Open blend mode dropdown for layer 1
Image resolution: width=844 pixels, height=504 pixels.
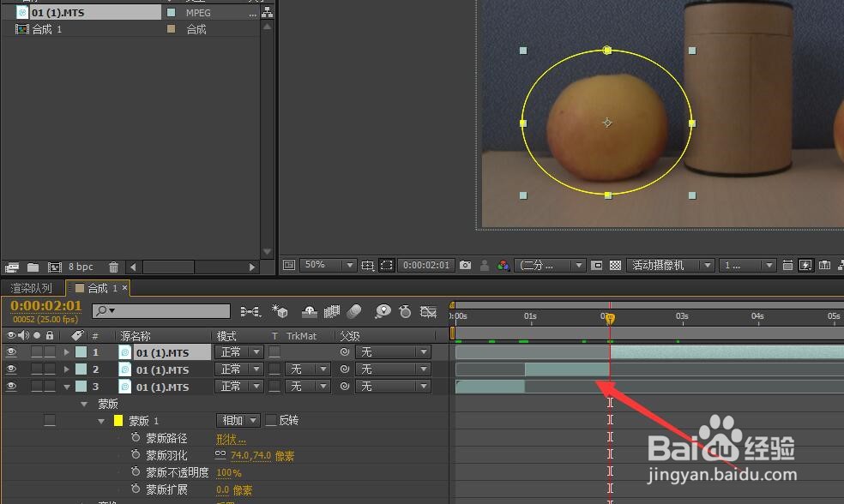pos(238,351)
